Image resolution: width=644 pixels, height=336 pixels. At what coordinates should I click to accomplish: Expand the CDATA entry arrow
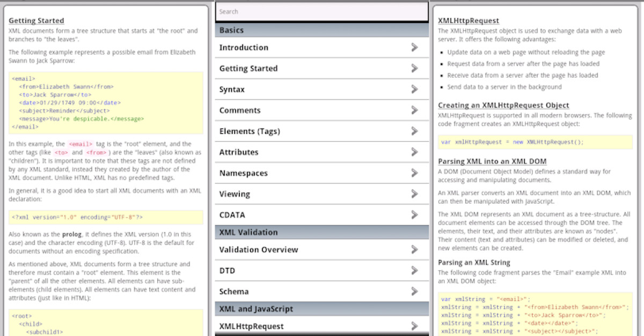coord(414,214)
